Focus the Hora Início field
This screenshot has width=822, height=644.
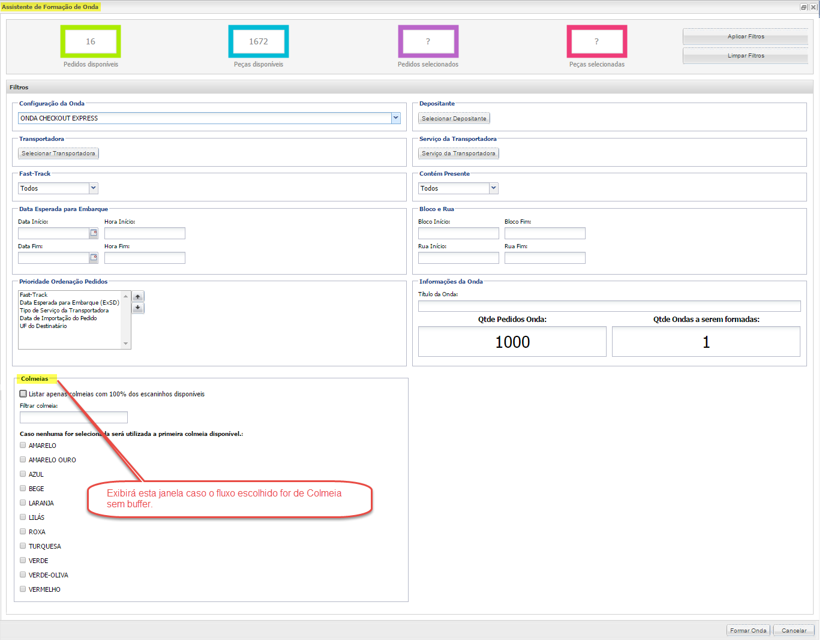pos(145,233)
